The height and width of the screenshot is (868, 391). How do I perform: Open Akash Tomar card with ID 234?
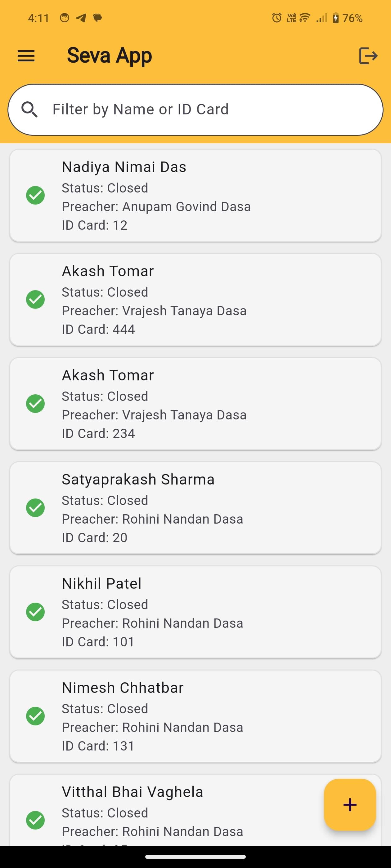coord(195,404)
